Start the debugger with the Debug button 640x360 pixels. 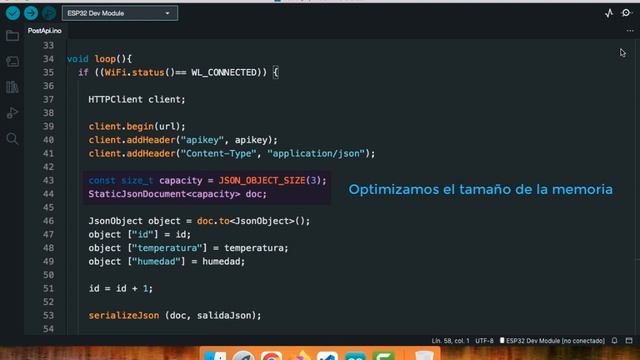click(49, 13)
